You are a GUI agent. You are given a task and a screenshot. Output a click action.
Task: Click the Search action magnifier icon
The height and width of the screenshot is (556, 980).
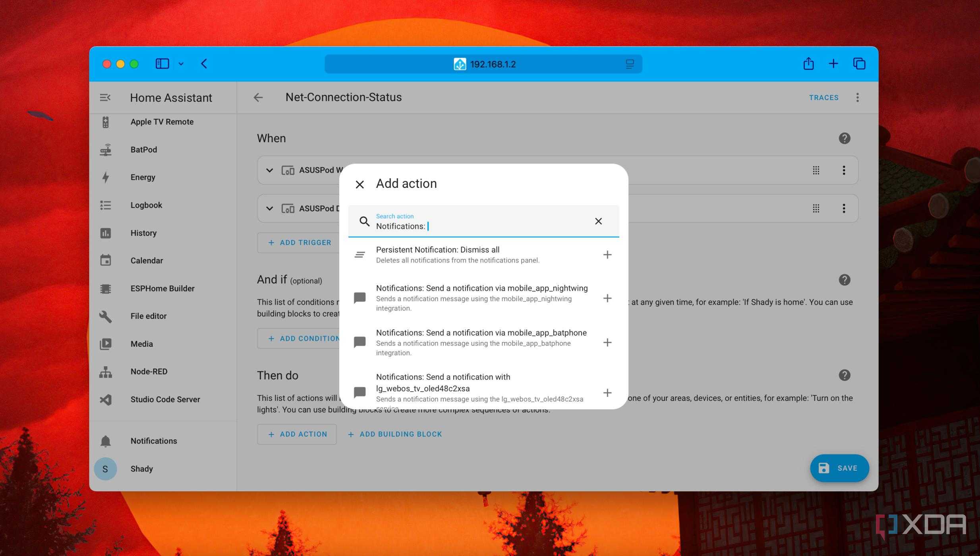point(364,221)
